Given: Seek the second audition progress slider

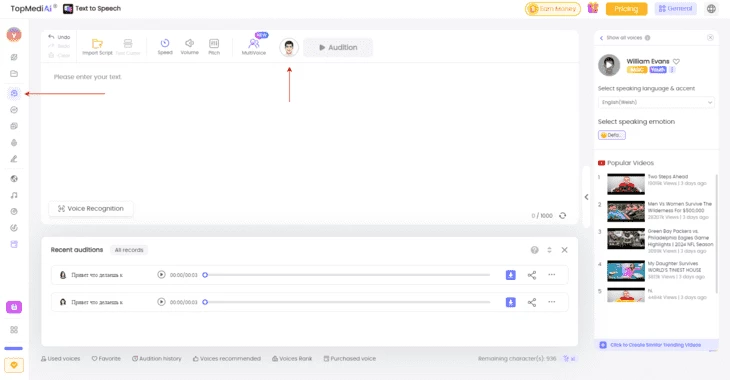Looking at the screenshot, I should click(x=346, y=302).
